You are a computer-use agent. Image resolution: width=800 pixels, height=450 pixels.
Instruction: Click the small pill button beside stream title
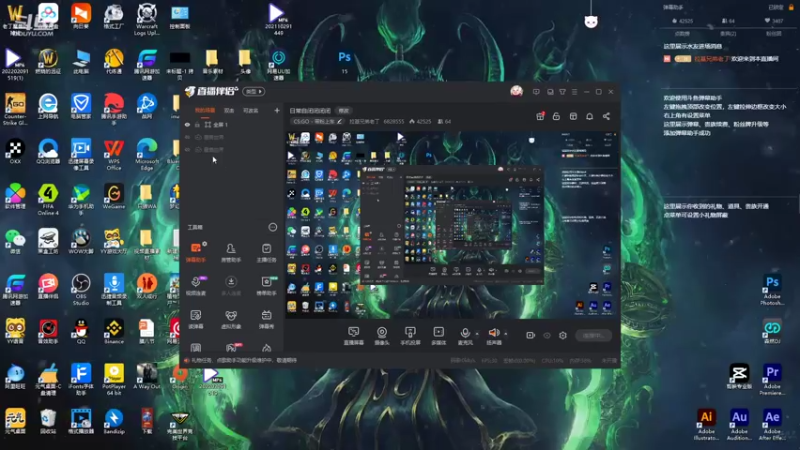[x=344, y=111]
